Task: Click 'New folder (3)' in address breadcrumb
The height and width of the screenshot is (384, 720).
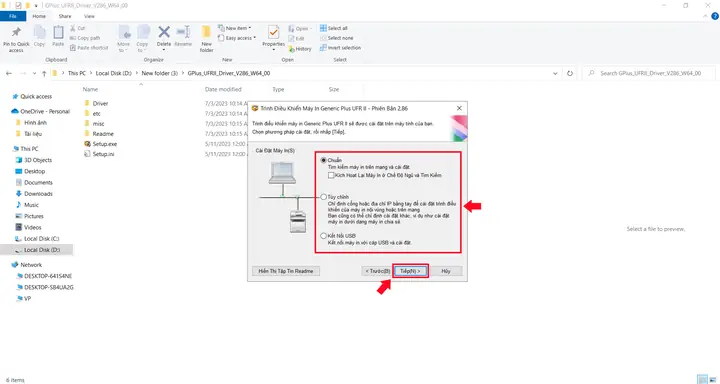Action: tap(159, 73)
